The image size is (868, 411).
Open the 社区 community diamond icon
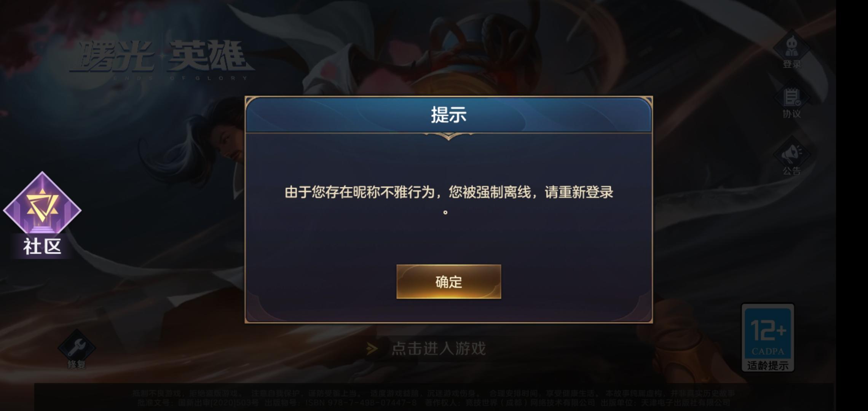tap(42, 203)
